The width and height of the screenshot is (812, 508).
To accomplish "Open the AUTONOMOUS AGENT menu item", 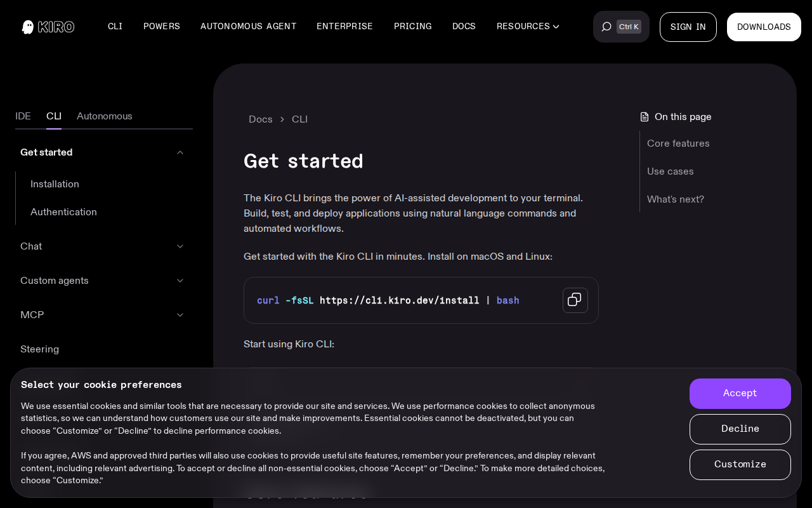I will tap(248, 27).
